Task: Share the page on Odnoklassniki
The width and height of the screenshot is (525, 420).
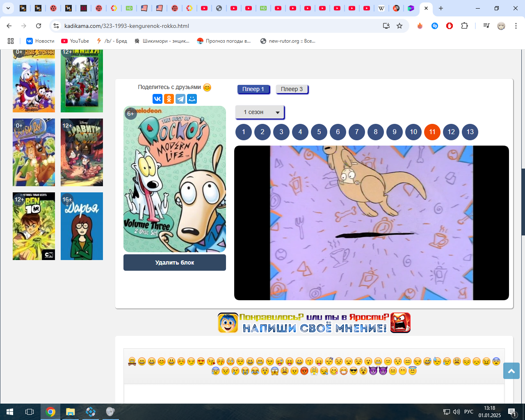Action: [x=169, y=99]
